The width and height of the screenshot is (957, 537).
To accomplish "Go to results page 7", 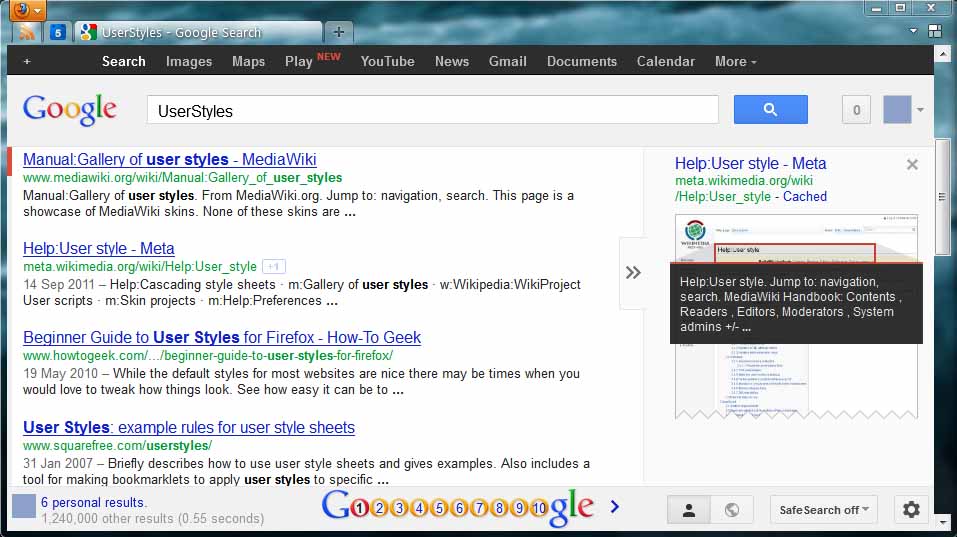I will [480, 508].
